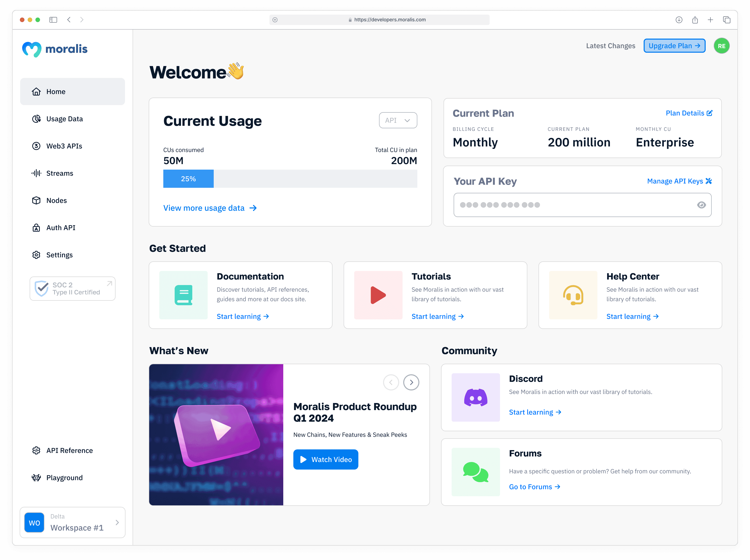Click Start learning under Discord
750x560 pixels.
pyautogui.click(x=536, y=412)
